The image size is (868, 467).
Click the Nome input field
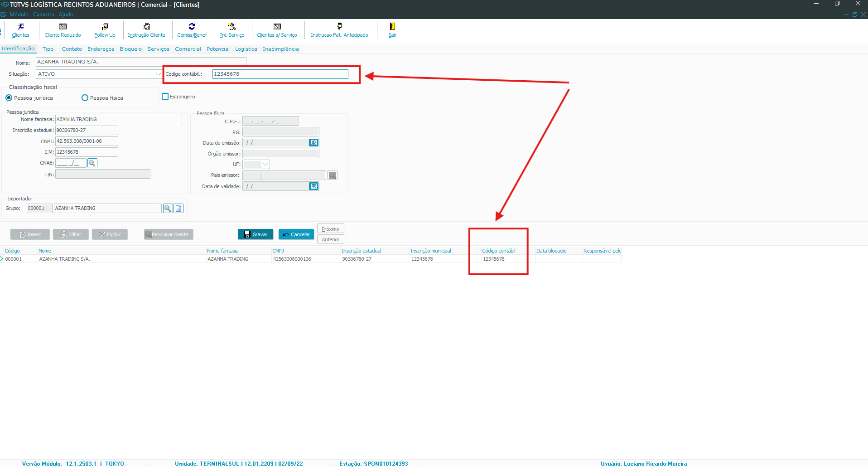141,62
